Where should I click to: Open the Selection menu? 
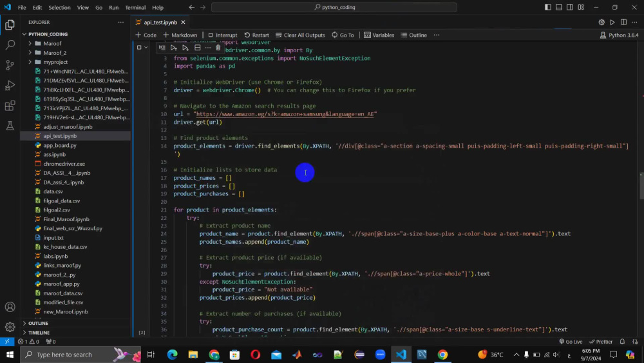pyautogui.click(x=59, y=7)
